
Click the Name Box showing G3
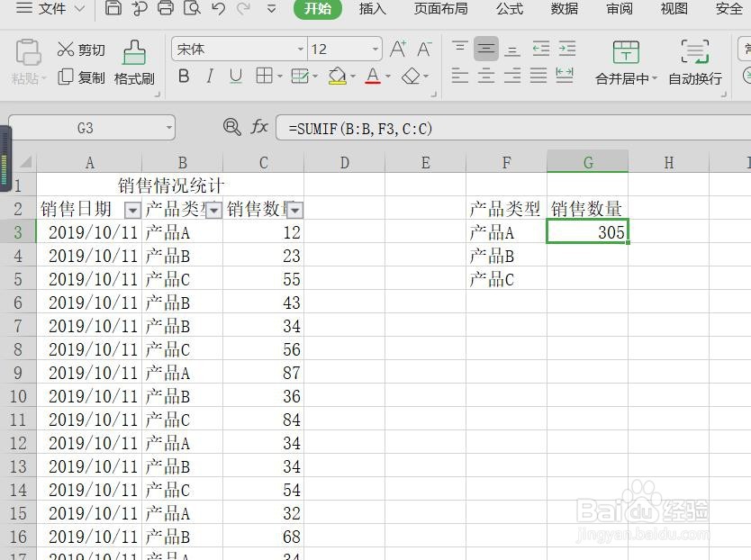(86, 127)
